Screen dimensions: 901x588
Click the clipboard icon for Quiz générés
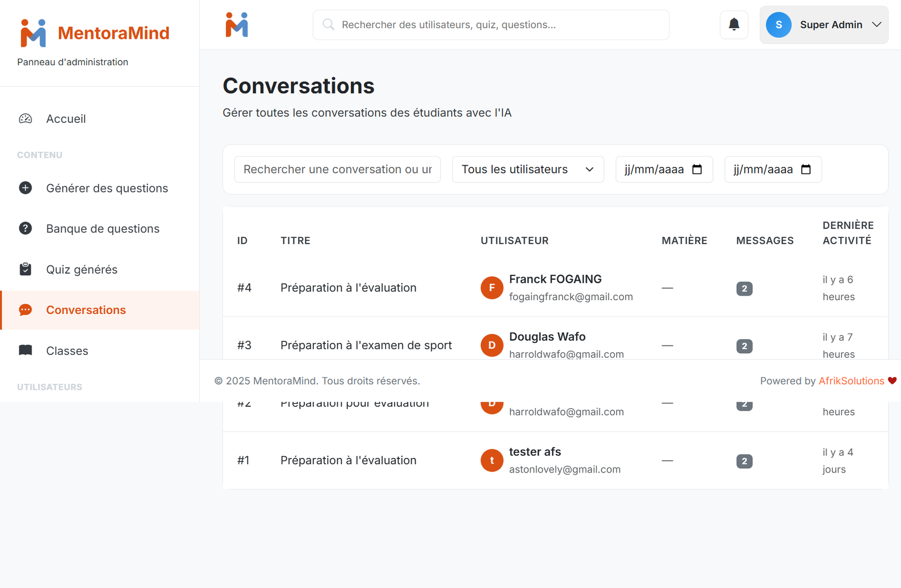[25, 269]
